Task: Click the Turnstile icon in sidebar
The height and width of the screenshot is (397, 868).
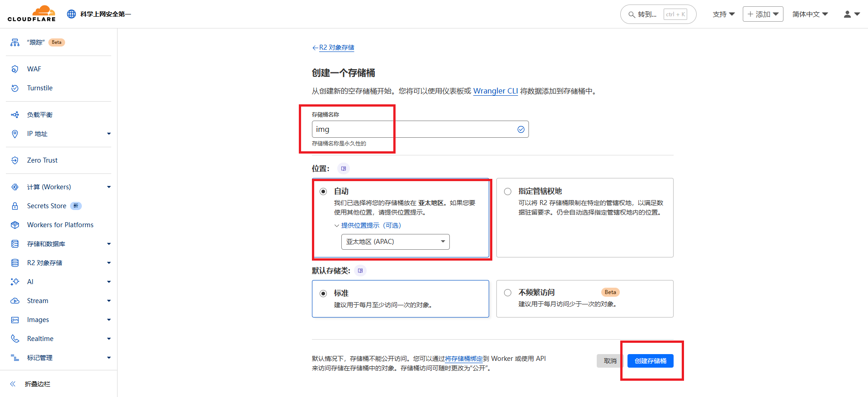Action: coord(15,88)
